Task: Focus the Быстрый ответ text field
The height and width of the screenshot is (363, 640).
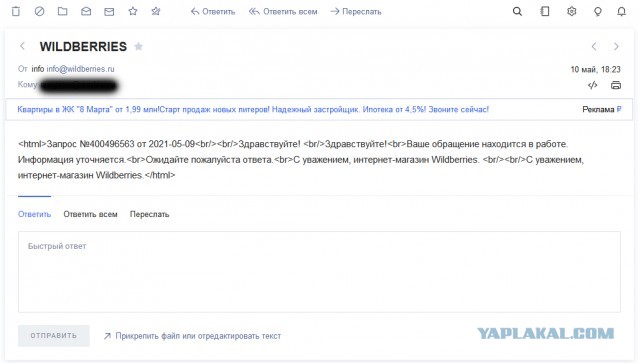Action: [319, 272]
